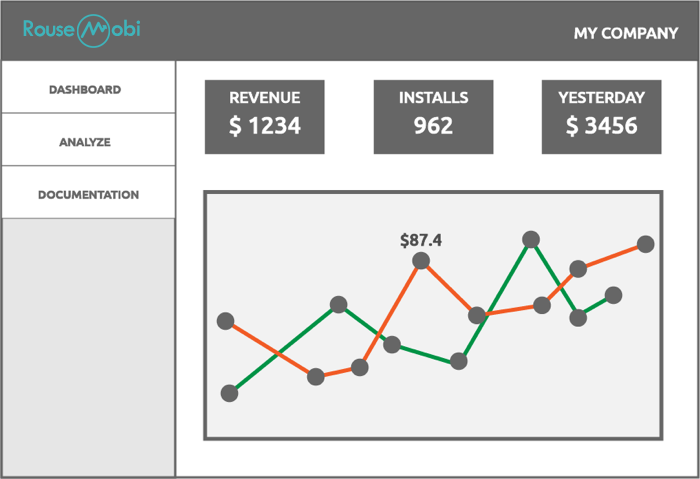Click the empty gray sidebar area
700x479 pixels.
click(88, 347)
